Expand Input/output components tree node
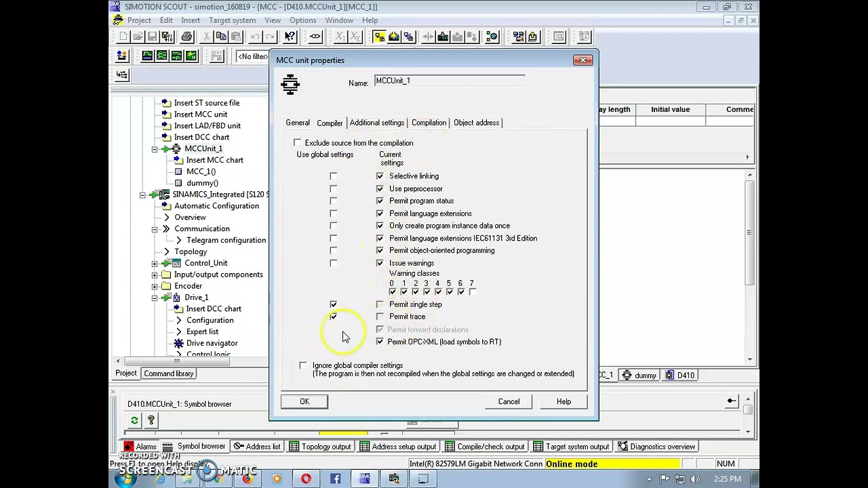868x488 pixels. click(155, 274)
